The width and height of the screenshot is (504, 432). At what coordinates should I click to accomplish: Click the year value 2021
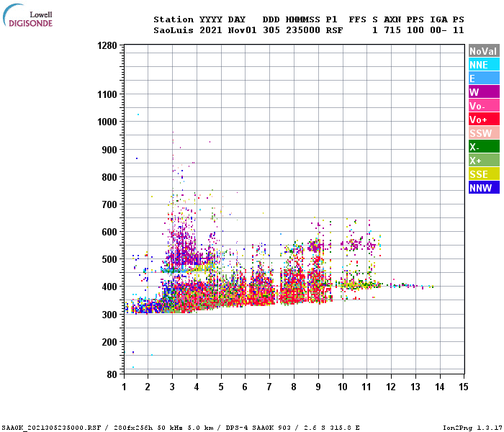click(211, 30)
